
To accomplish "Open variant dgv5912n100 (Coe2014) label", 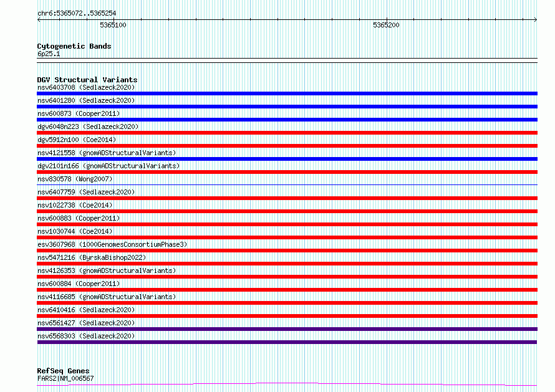I will point(77,140).
